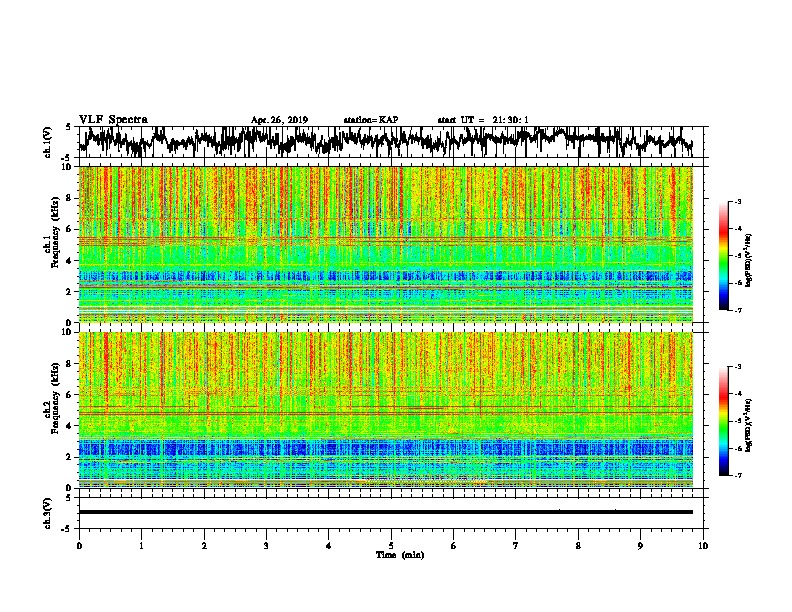Click the 10 tick label on Time axis
The width and height of the screenshot is (792, 612).
click(703, 545)
